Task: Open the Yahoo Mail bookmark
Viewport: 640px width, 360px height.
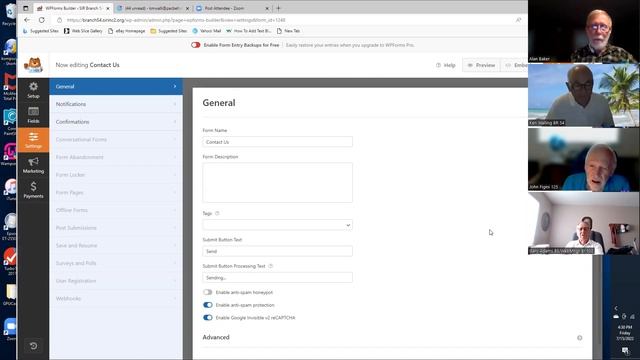Action: [207, 31]
